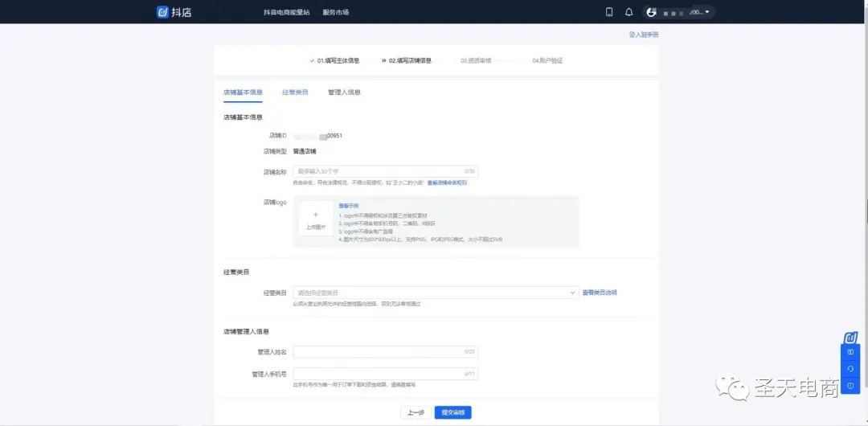Open customer service headset icon in sidebar
The width and height of the screenshot is (868, 426).
(x=850, y=368)
